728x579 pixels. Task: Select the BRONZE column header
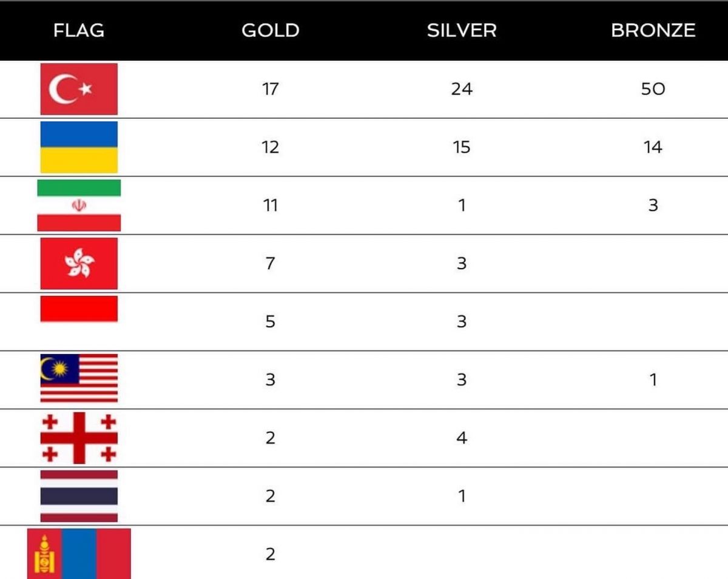653,30
